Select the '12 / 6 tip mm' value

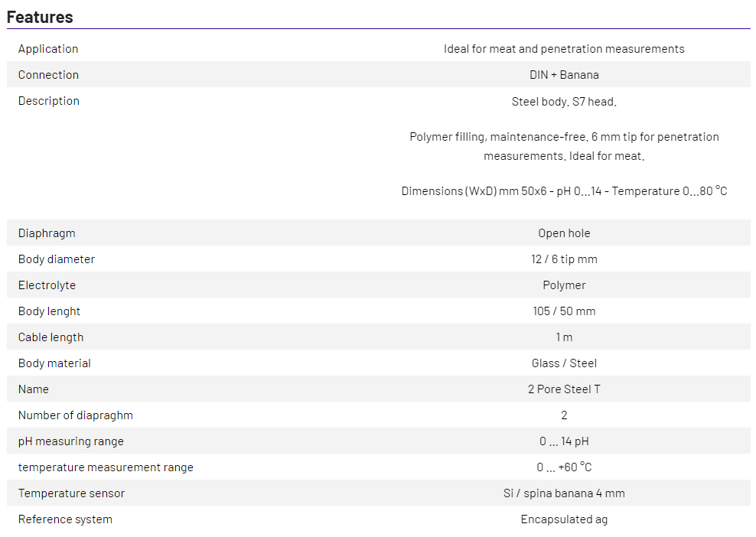point(564,259)
